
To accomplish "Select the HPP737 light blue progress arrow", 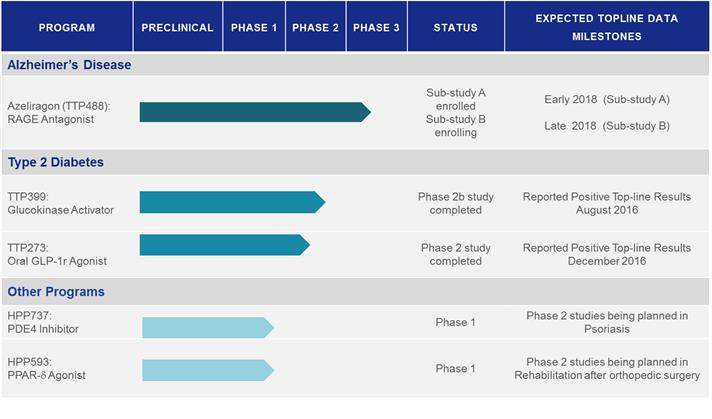I will (207, 327).
